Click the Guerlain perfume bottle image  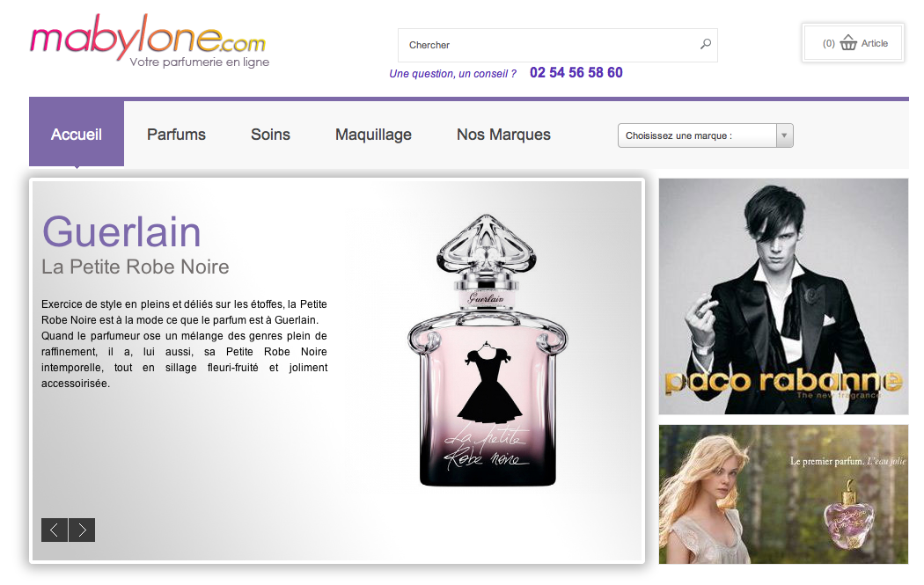(x=488, y=352)
